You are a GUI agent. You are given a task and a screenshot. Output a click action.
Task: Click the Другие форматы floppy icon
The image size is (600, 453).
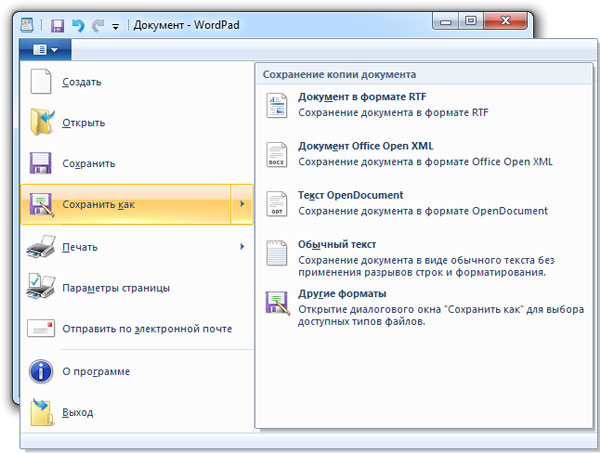278,303
